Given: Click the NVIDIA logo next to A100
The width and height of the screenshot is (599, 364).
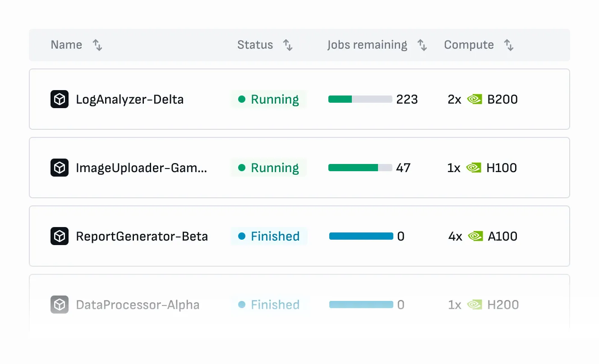Looking at the screenshot, I should coord(475,236).
